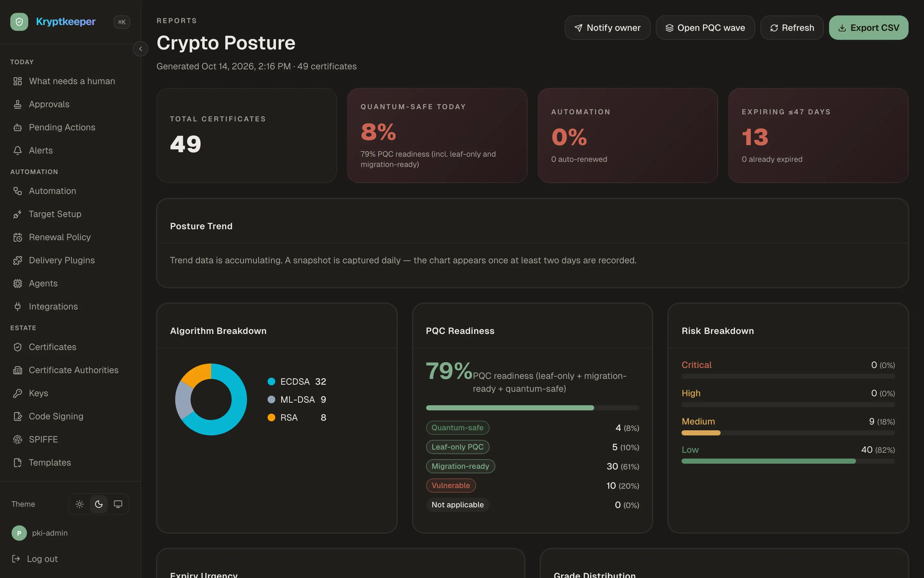Open Certificate Authorities building icon
This screenshot has height=578, width=924.
coord(18,370)
